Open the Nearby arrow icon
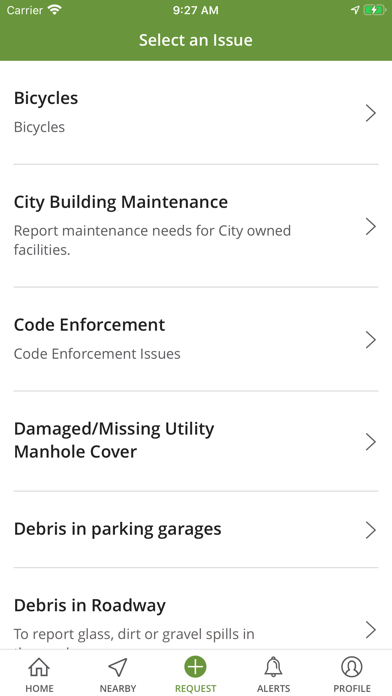The height and width of the screenshot is (696, 392). (x=118, y=667)
